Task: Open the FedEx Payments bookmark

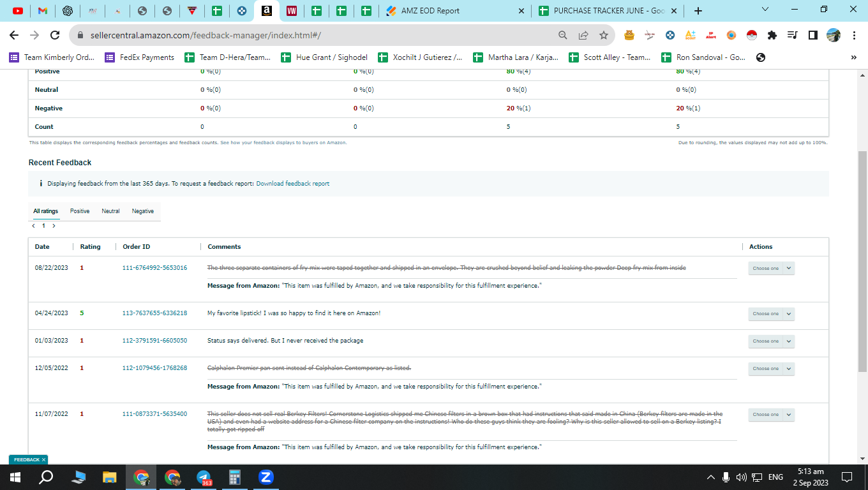Action: (x=140, y=57)
